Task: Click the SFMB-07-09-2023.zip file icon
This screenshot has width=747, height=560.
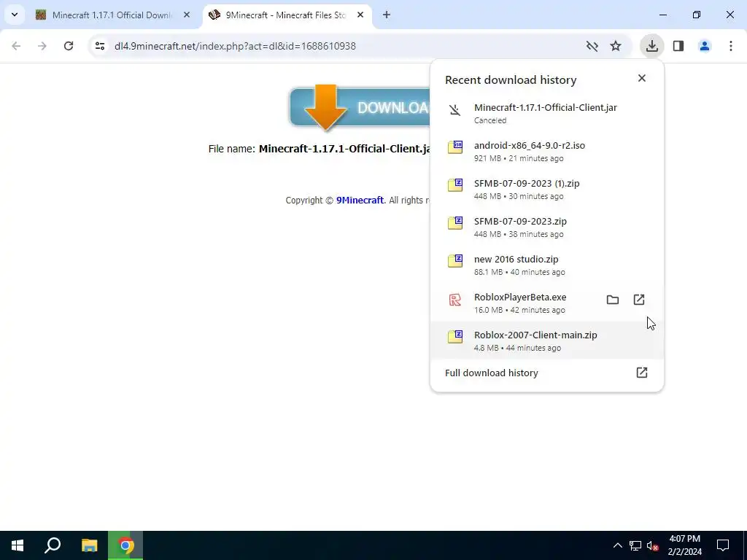Action: (455, 223)
